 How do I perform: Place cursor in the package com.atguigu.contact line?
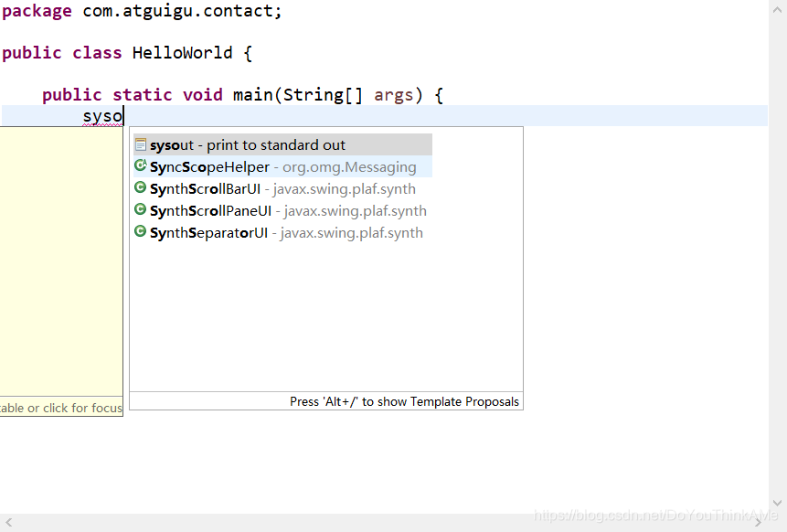tap(142, 11)
